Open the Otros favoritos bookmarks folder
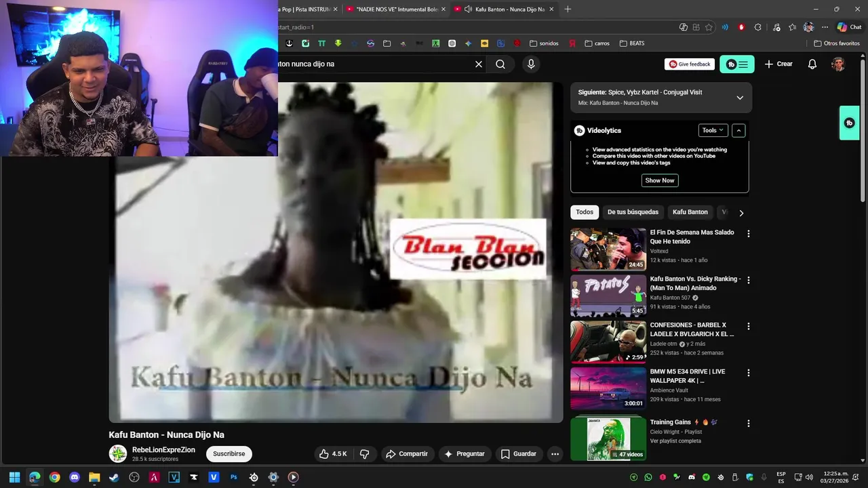This screenshot has width=868, height=488. (837, 43)
